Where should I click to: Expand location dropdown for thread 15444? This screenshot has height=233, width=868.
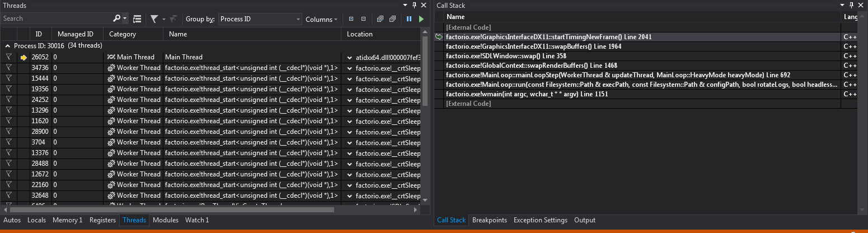(x=349, y=79)
